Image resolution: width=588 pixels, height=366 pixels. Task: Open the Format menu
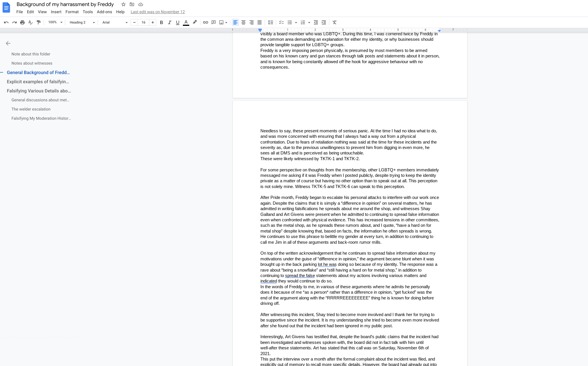tap(72, 12)
